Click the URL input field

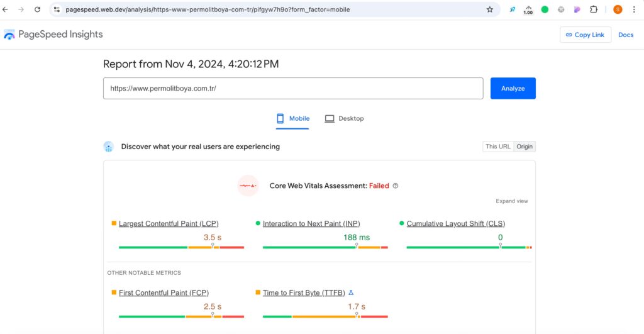293,88
